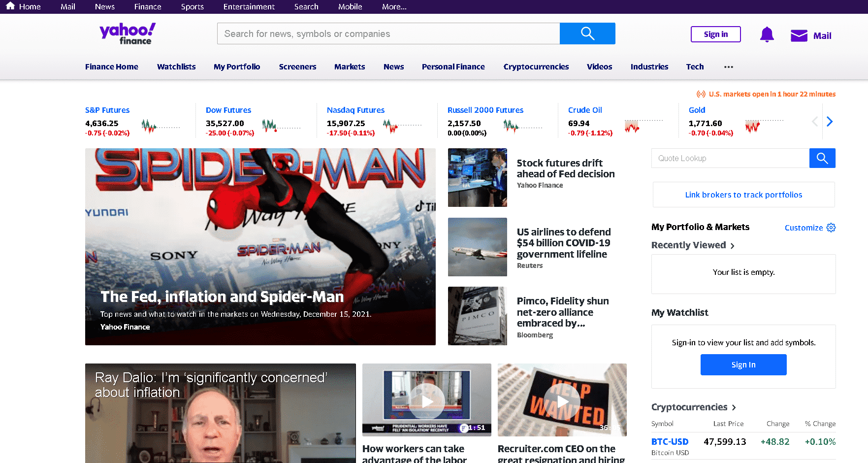Open the Finance Home tab

click(x=112, y=67)
